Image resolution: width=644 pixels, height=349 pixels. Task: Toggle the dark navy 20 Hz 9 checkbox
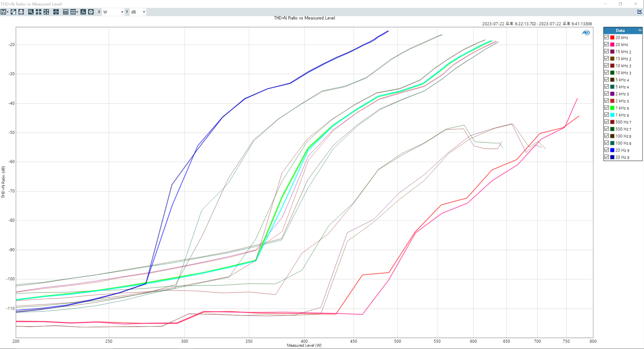click(x=607, y=157)
